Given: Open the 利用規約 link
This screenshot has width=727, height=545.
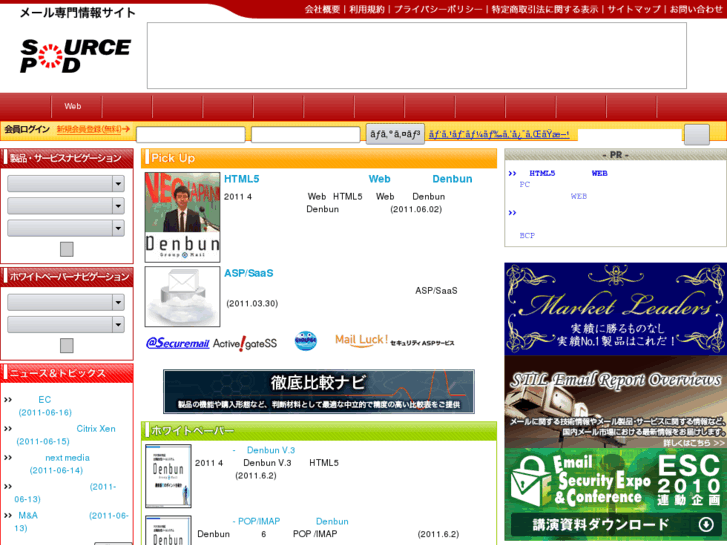Looking at the screenshot, I should tap(367, 9).
